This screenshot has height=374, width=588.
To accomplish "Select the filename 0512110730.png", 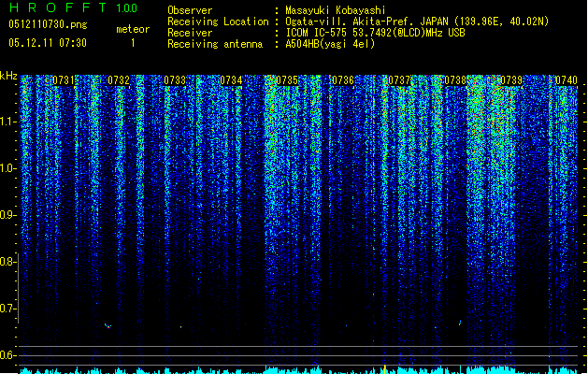I will pos(48,24).
